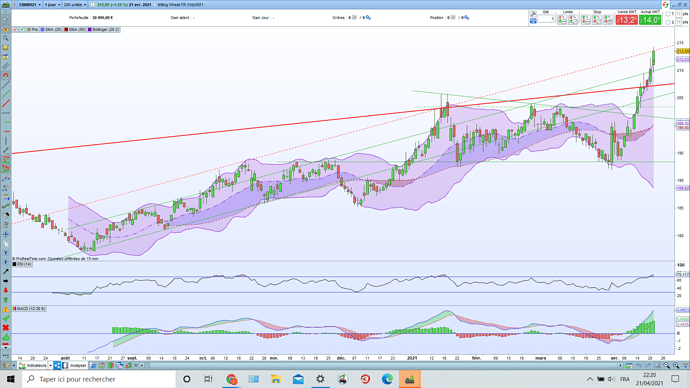Click the blue share icon in bottom toolbar
The image size is (690, 388).
click(x=57, y=366)
